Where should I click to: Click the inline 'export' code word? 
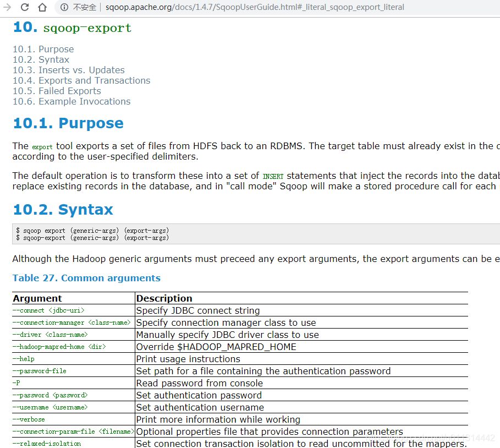coord(42,147)
